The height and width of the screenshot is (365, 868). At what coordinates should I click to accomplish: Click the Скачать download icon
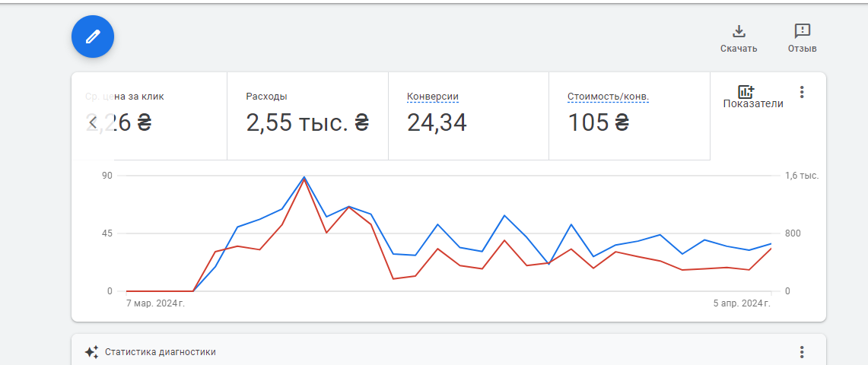point(738,31)
